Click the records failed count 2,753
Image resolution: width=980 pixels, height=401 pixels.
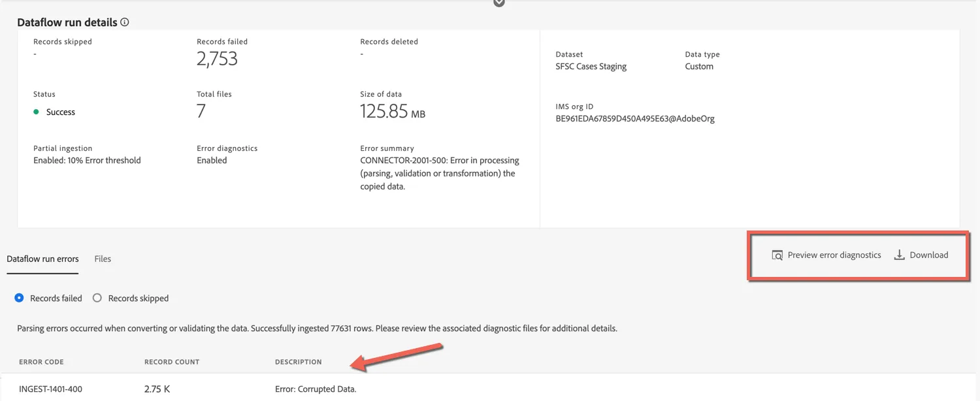coord(217,59)
